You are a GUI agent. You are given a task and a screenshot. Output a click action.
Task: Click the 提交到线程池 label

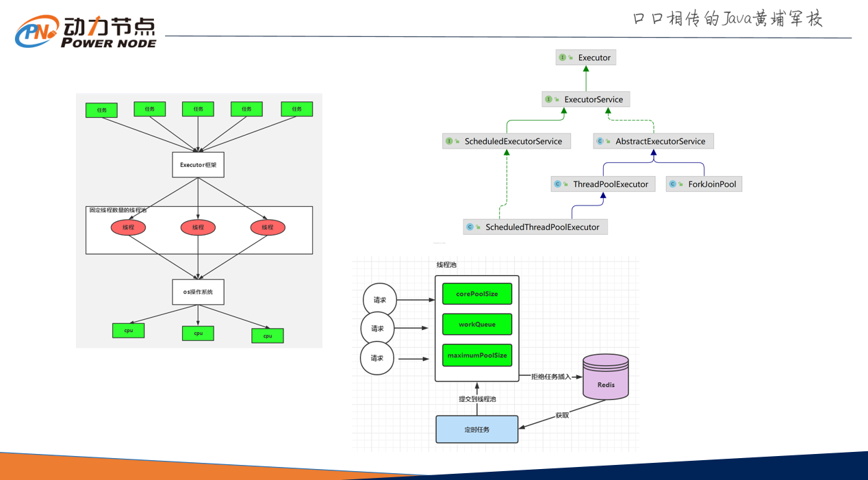pyautogui.click(x=477, y=399)
